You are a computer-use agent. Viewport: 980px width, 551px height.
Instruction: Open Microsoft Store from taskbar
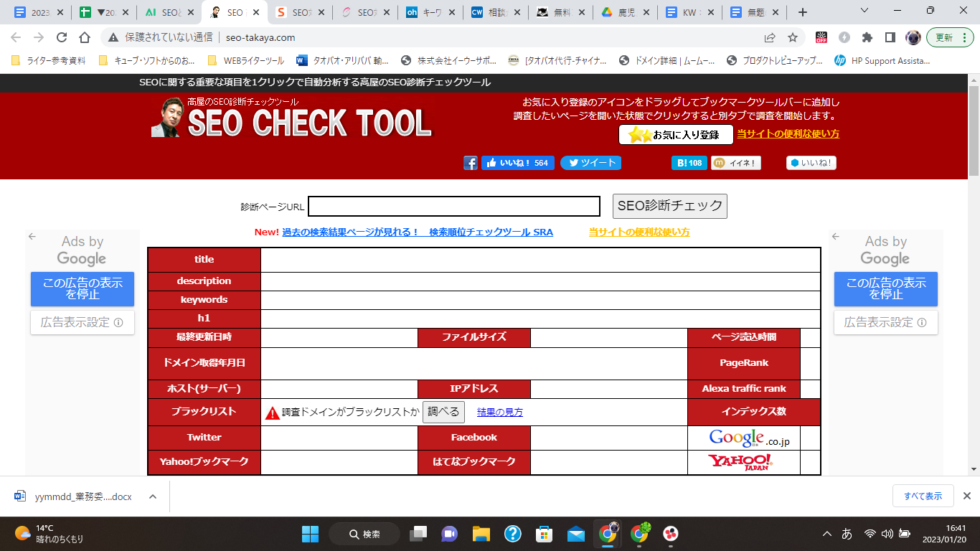tap(545, 534)
